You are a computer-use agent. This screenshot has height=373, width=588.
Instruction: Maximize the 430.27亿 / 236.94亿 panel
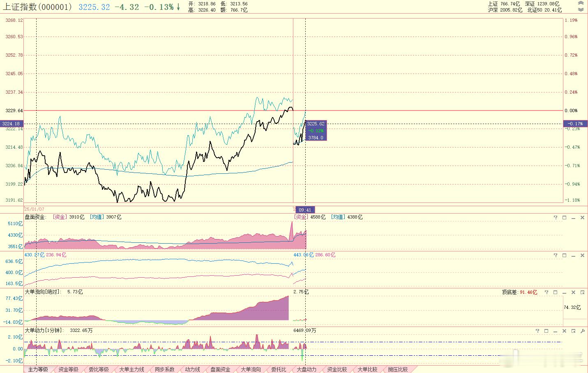tap(564, 255)
